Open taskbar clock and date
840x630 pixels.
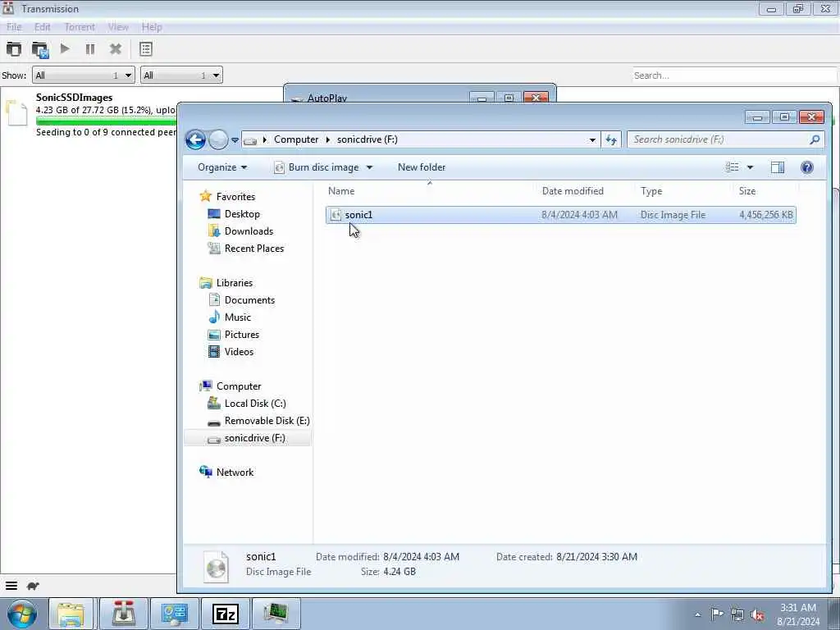[798, 614]
